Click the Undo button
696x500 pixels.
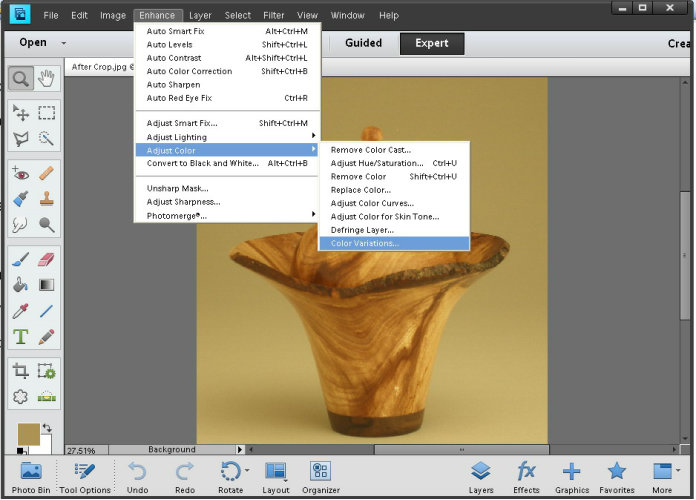[x=138, y=475]
